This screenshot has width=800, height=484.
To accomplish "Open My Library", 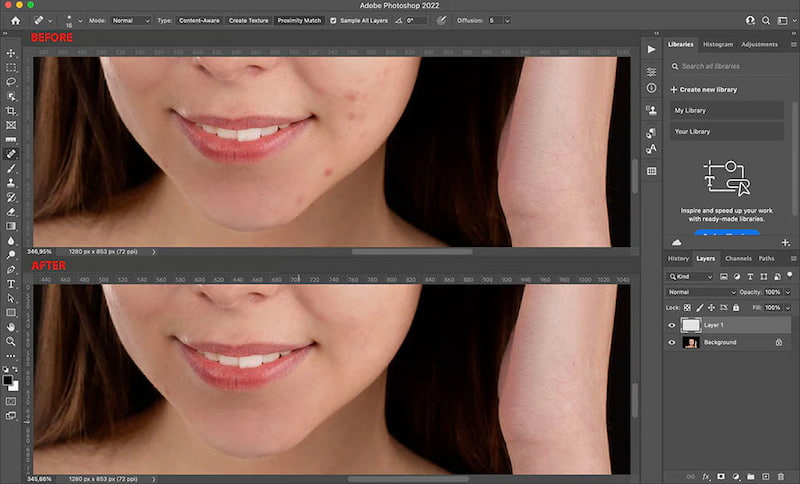I will click(x=727, y=110).
